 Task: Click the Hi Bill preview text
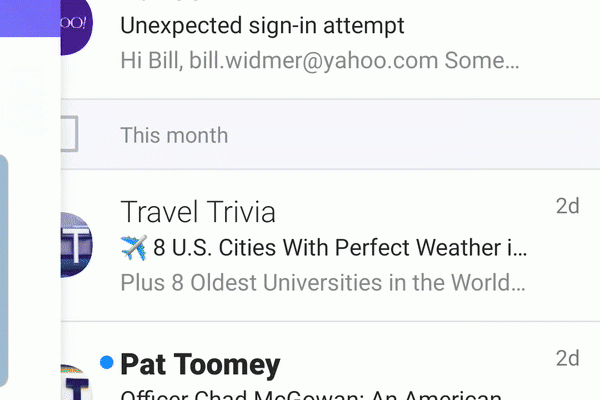click(x=319, y=59)
